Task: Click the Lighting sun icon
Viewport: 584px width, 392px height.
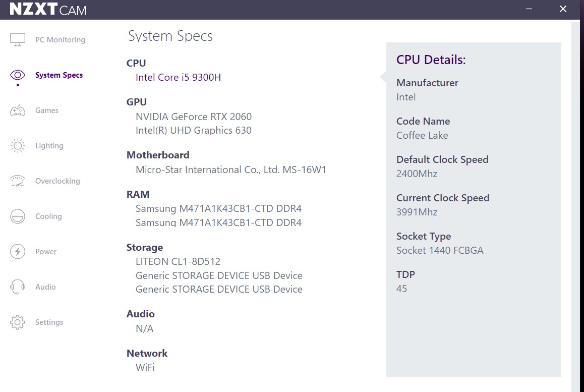Action: pos(18,146)
